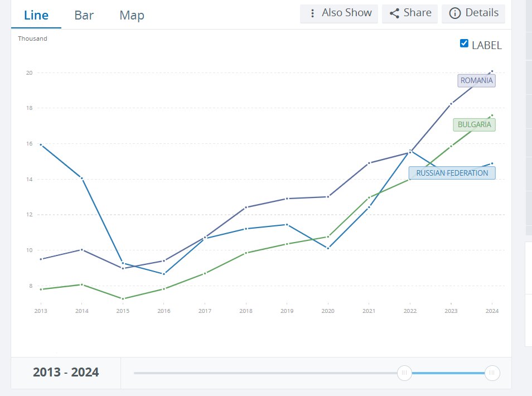Screen dimensions: 532x396
Task: Open the Also Show options menu
Action: [x=339, y=13]
